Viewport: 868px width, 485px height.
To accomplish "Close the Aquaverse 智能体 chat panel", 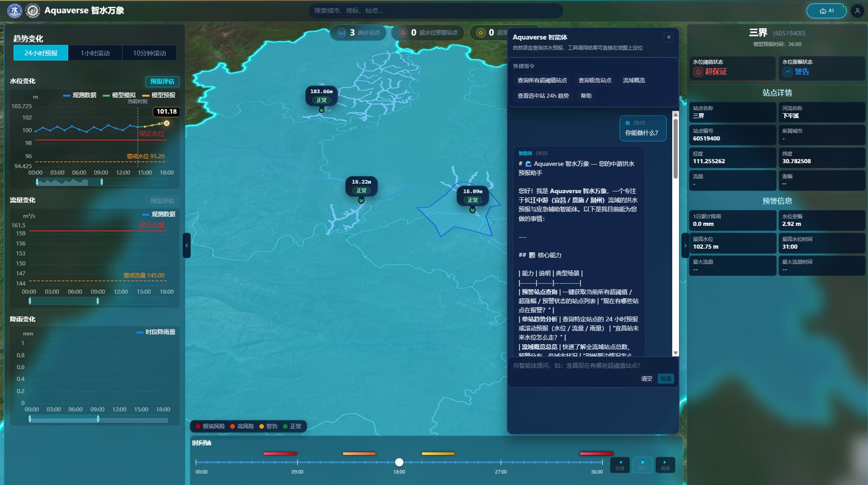I will click(x=669, y=37).
